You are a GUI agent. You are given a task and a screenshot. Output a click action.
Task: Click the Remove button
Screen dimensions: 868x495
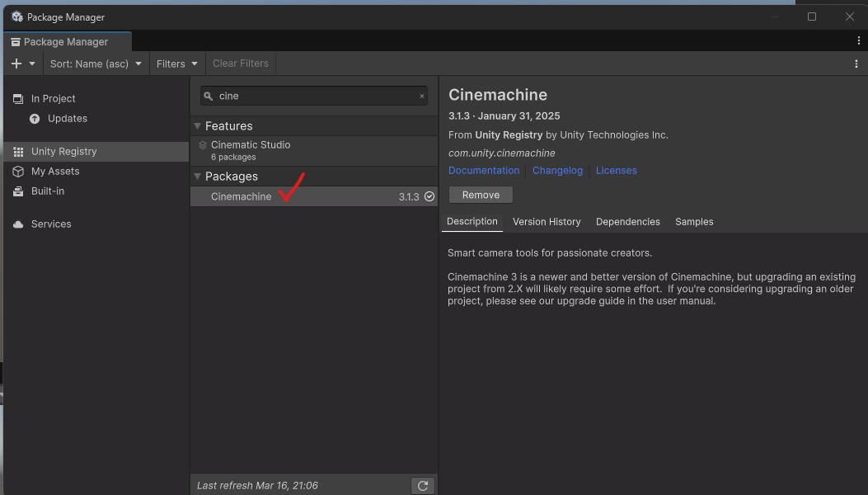tap(481, 196)
